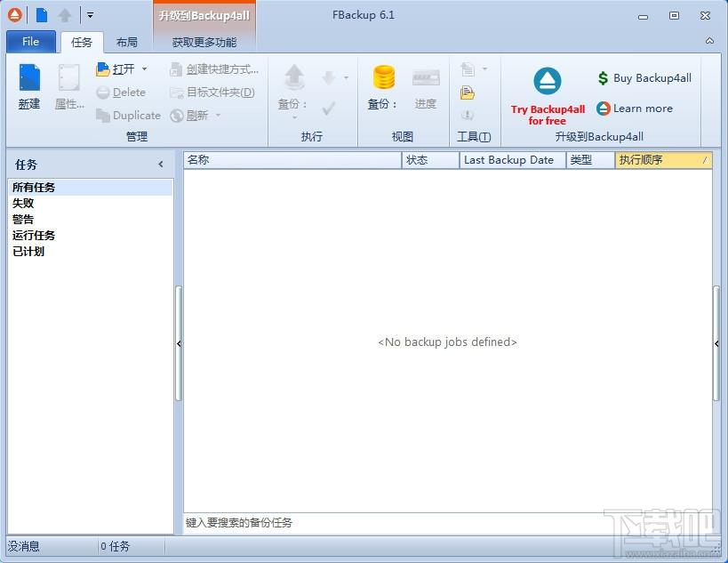Sort by 名称 column header
Viewport: 728px width, 563px height.
point(293,160)
